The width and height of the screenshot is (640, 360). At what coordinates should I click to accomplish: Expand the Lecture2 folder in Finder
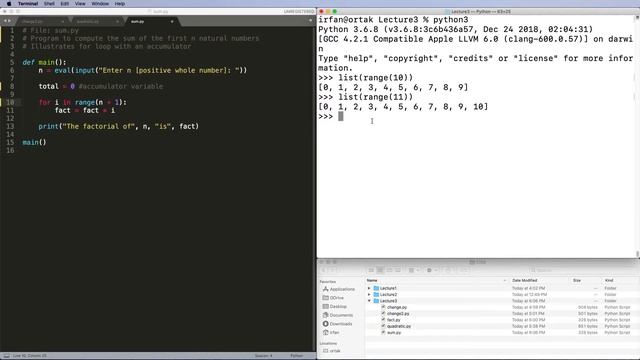point(369,295)
